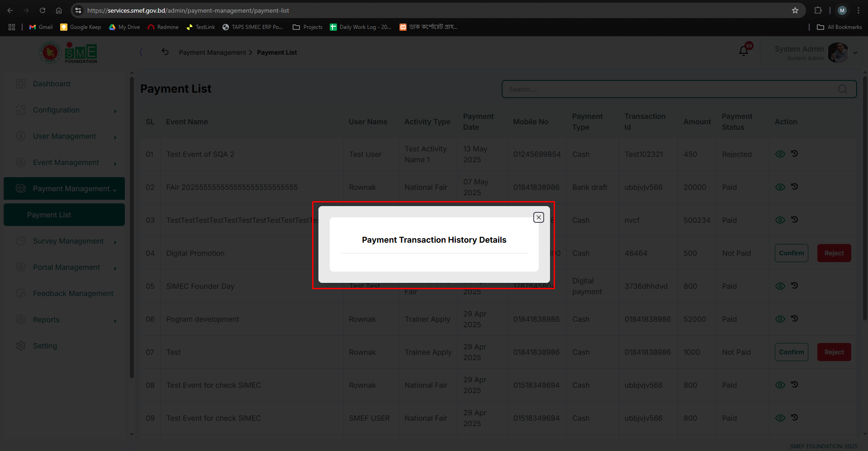Click the System Admin avatar picture
868x451 pixels.
(x=838, y=53)
